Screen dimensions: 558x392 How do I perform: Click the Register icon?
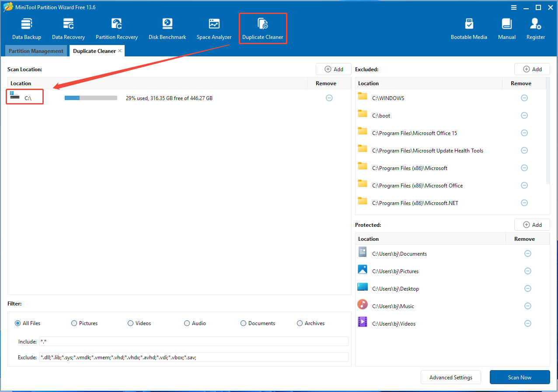(535, 27)
